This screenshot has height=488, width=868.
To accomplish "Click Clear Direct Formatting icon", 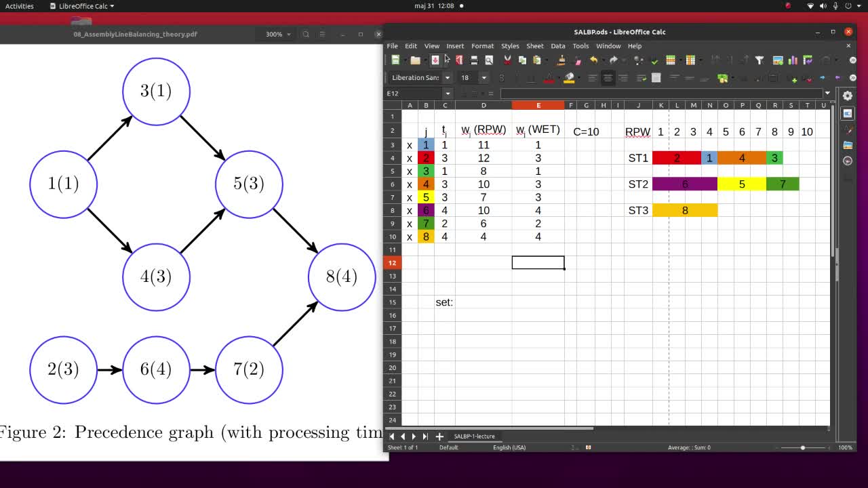I will pos(578,60).
